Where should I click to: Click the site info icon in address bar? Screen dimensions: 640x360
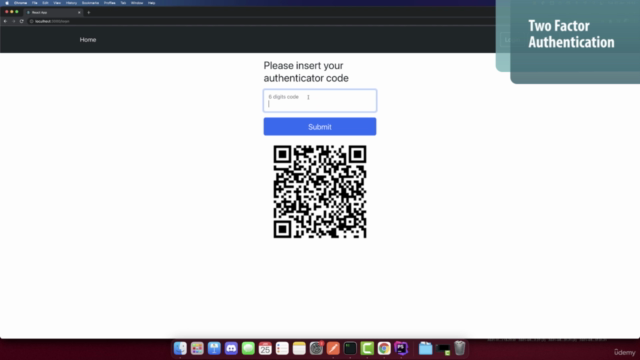[31, 21]
